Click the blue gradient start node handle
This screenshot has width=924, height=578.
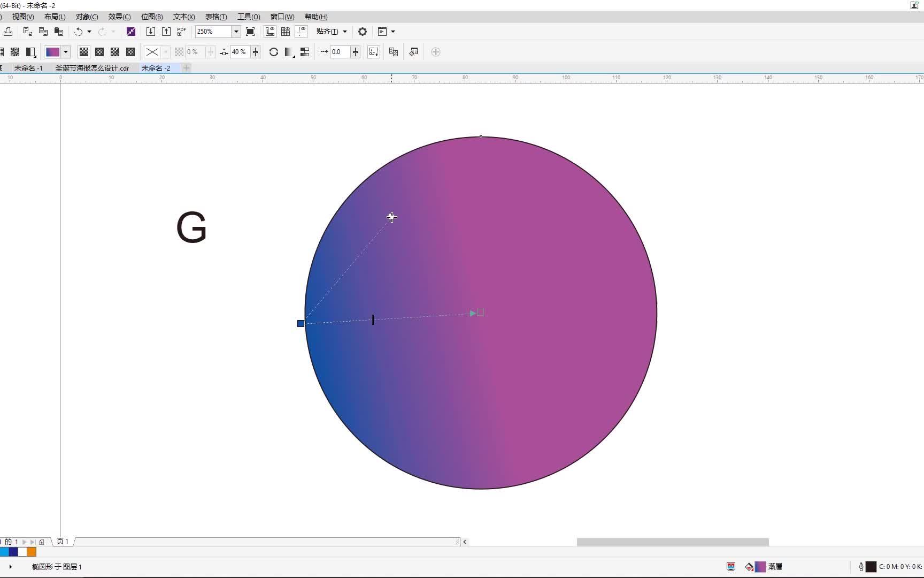pos(301,323)
